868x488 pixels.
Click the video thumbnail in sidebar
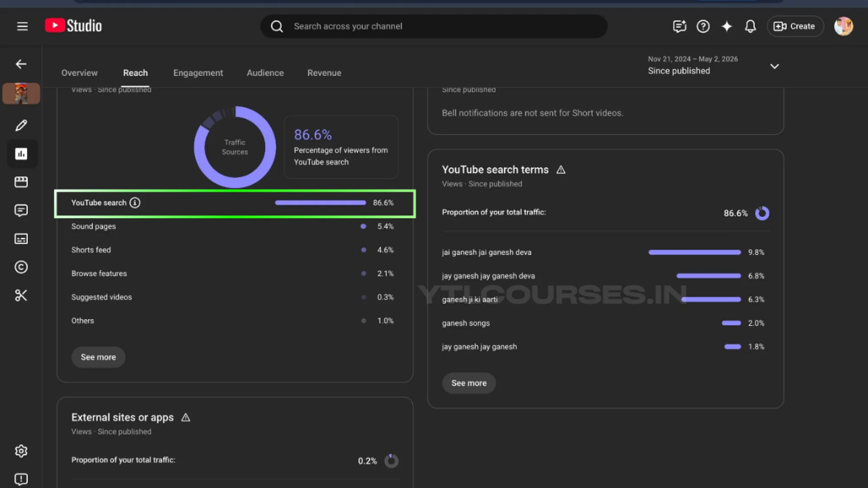[21, 93]
